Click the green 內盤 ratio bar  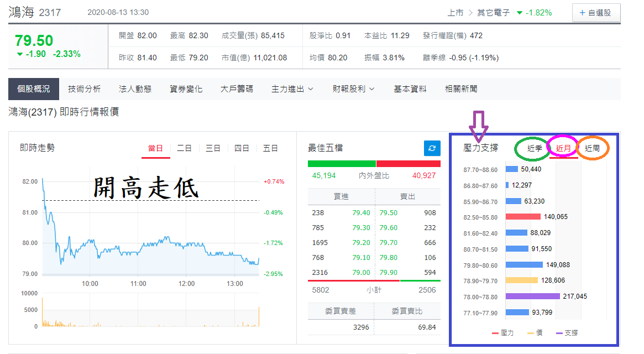(x=342, y=164)
